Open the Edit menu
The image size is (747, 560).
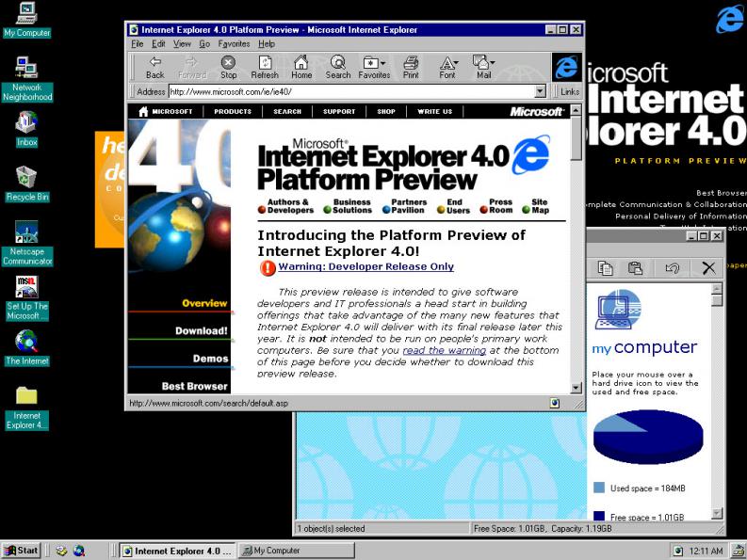click(158, 44)
